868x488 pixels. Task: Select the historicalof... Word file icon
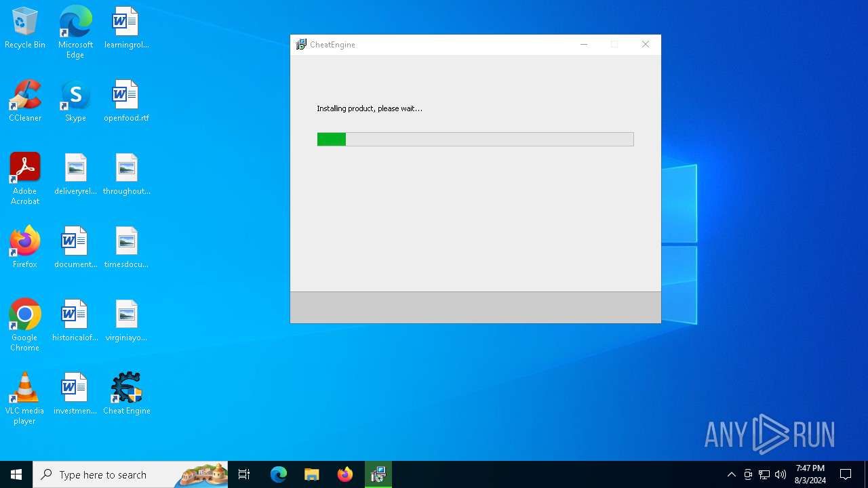coord(75,321)
